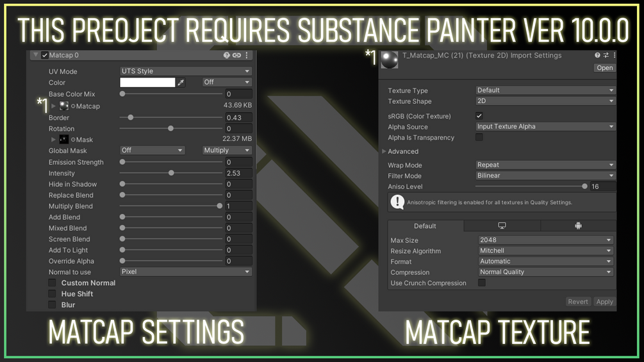
Task: Uncheck sRGB (Color Texture)
Action: [479, 116]
